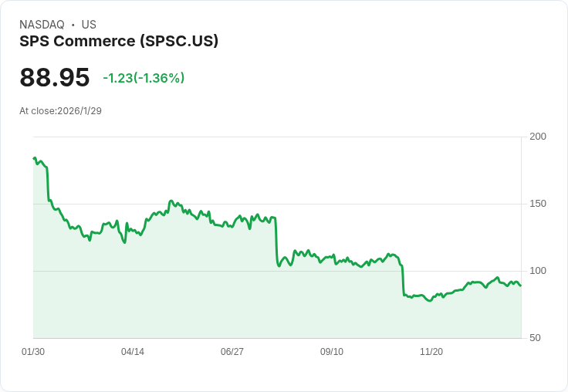Select the 06/27 date on x-axis
The image size is (568, 392).
232,352
